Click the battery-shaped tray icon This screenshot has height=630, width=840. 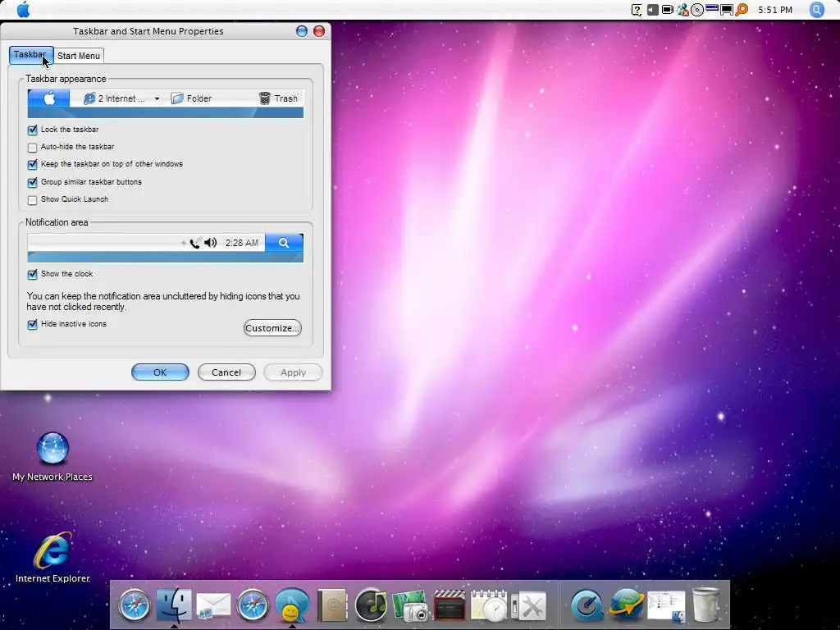click(668, 10)
